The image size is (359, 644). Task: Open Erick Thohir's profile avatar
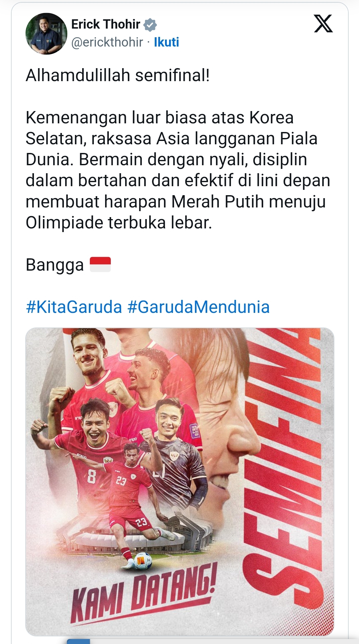point(46,34)
